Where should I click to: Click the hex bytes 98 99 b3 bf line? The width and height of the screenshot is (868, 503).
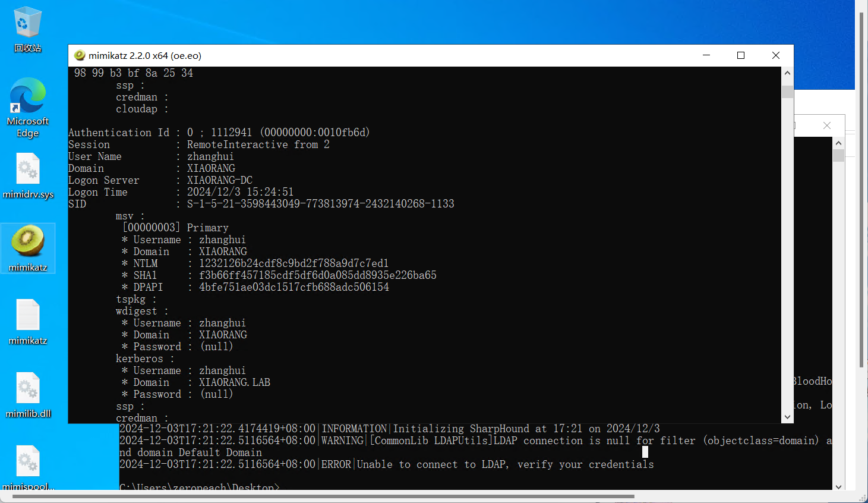coord(134,73)
